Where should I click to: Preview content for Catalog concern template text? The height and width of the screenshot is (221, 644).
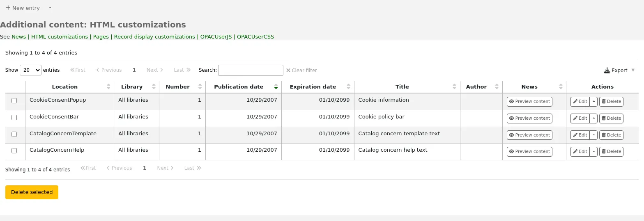[x=529, y=135]
